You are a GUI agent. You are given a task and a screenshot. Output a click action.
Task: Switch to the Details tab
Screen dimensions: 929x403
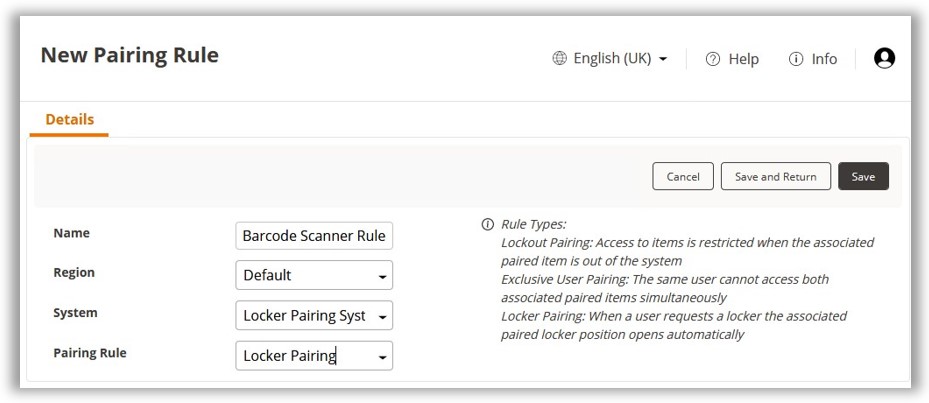coord(69,120)
